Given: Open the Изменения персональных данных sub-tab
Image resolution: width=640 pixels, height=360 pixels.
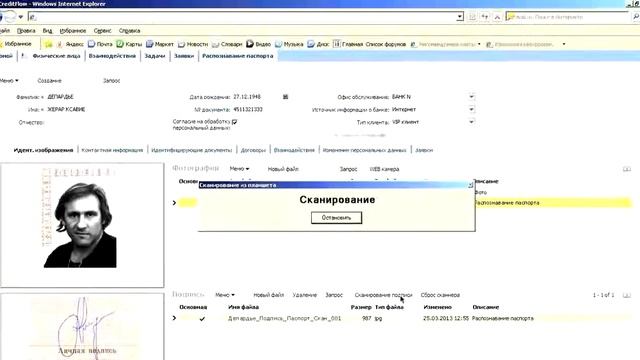Looking at the screenshot, I should [364, 150].
